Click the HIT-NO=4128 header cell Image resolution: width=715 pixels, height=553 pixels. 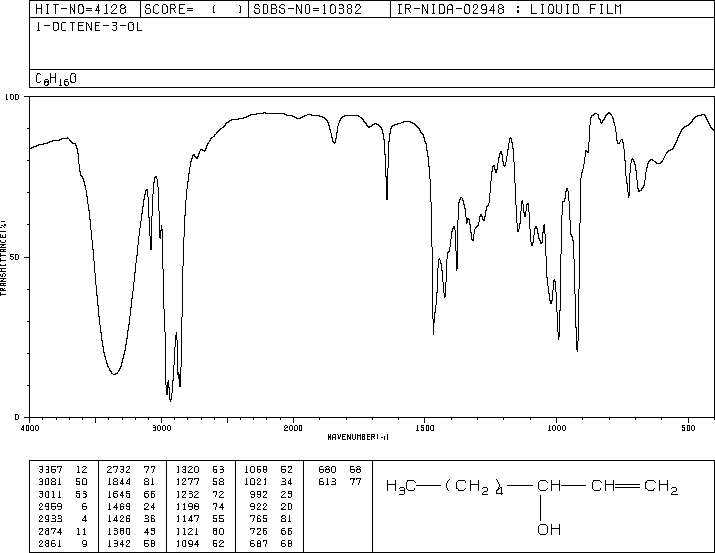(85, 9)
